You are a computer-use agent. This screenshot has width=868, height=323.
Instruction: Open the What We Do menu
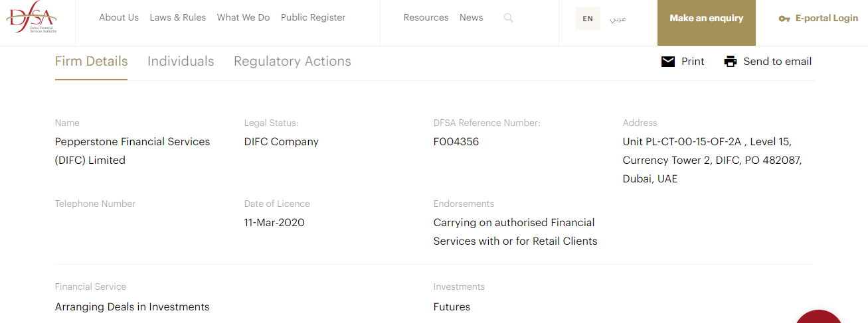243,18
